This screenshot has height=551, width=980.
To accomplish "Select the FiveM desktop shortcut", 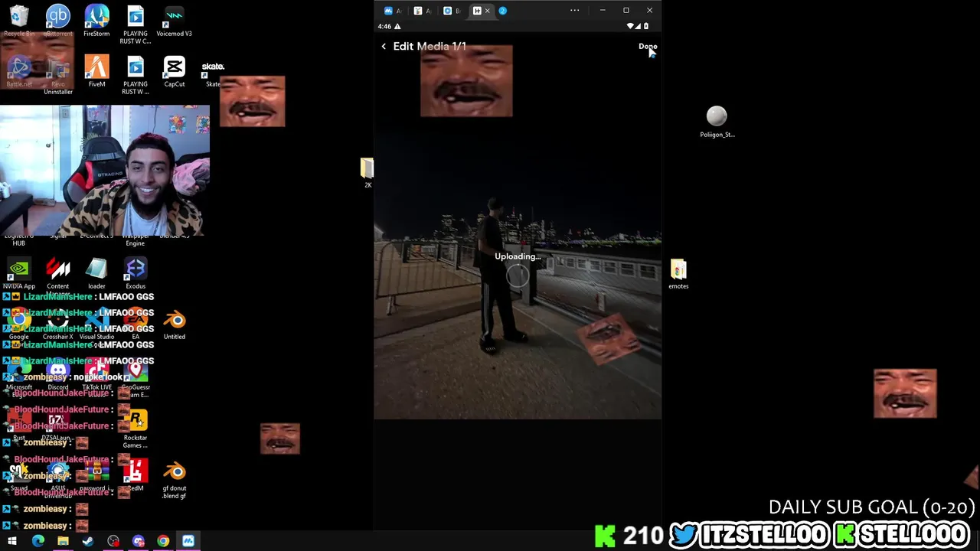I will click(x=96, y=71).
